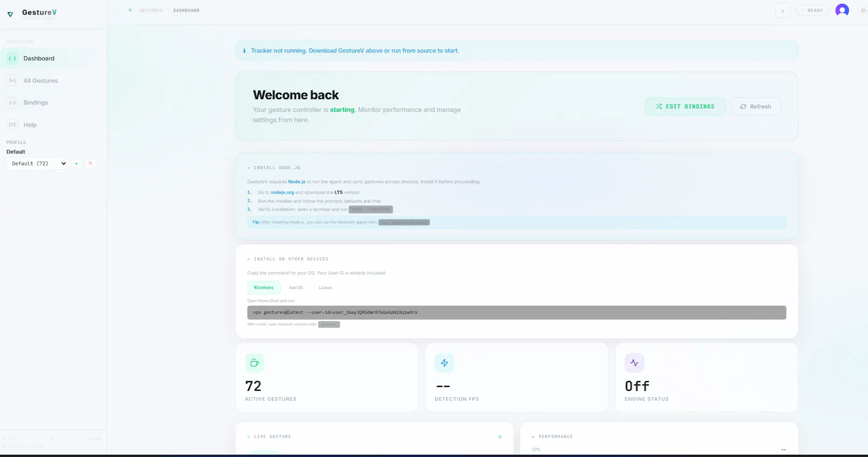
Task: Click the LIVE GESTURE card title
Action: [x=272, y=436]
